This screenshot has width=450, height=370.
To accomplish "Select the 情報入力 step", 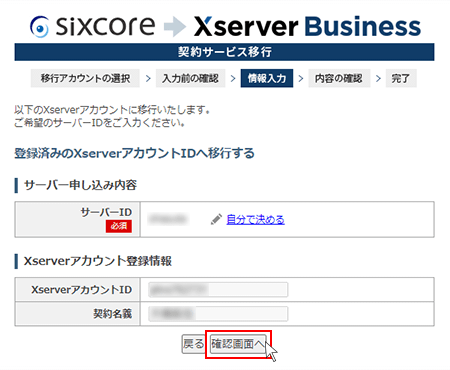I will [x=267, y=78].
